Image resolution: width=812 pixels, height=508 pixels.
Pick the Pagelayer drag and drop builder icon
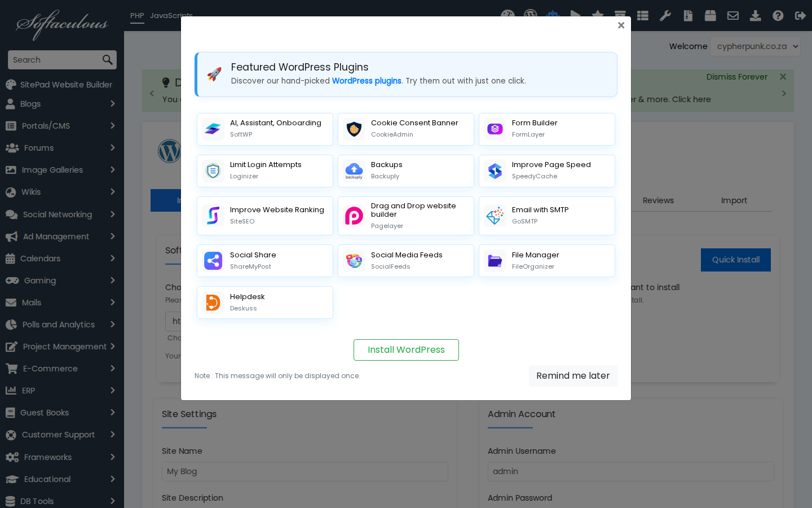click(x=354, y=216)
